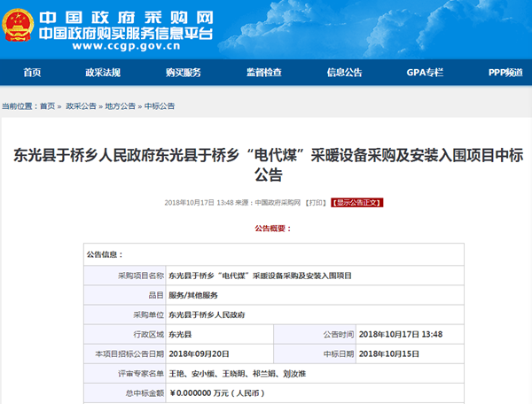Viewport: 532px width, 404px height.
Task: Click 政采公告 breadcrumb link
Action: click(x=82, y=106)
